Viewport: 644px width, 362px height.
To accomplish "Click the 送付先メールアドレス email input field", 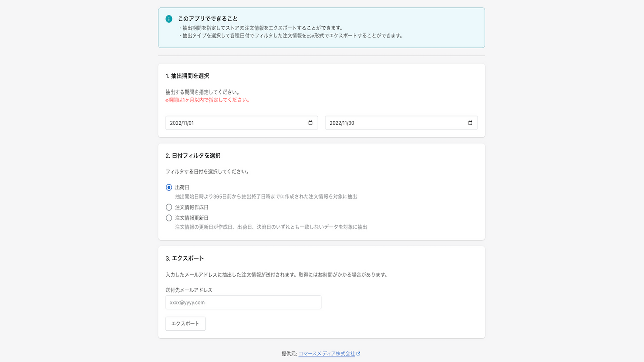I will coord(243,302).
